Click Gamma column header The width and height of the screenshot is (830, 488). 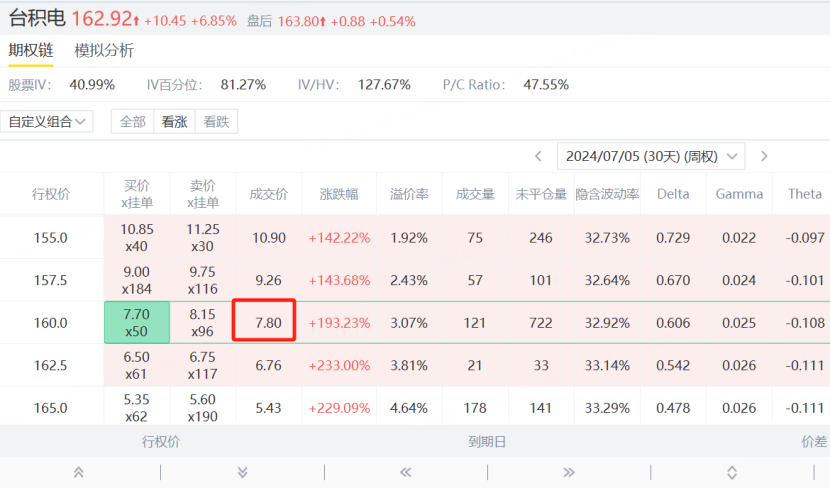(x=739, y=194)
